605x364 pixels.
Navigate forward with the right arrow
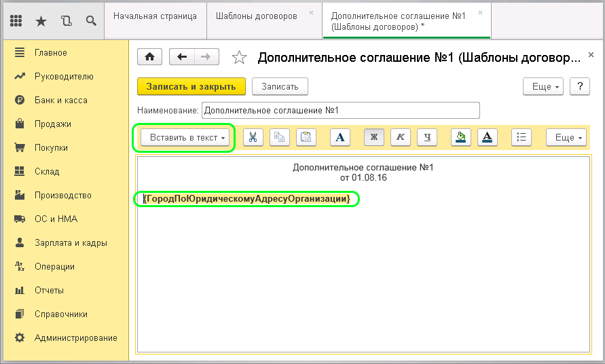[206, 57]
